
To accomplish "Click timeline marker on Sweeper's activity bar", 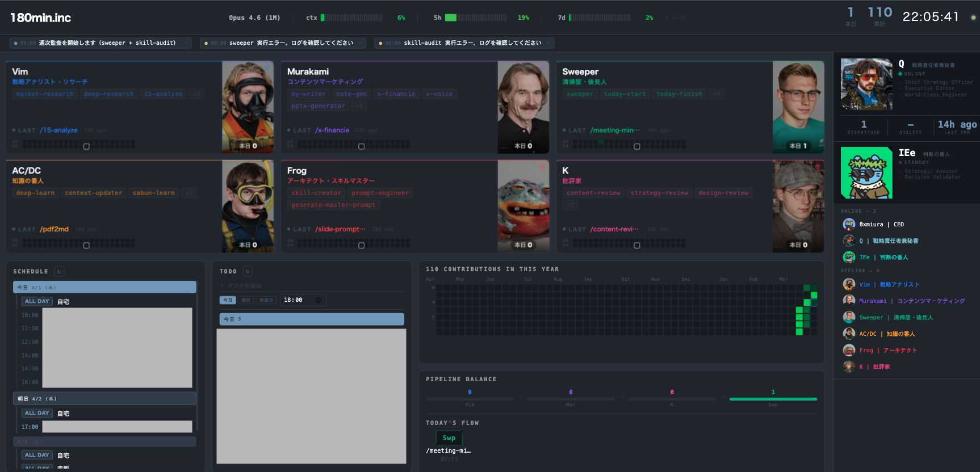I will pos(636,146).
